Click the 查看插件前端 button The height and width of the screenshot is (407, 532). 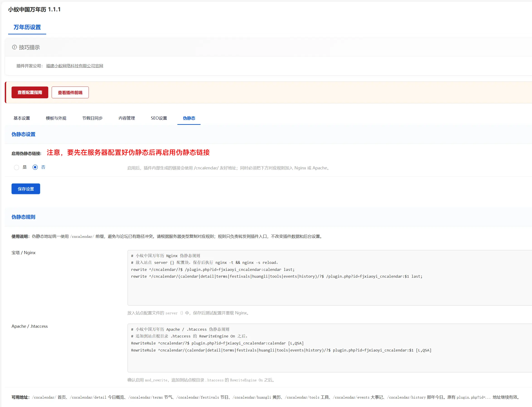70,92
